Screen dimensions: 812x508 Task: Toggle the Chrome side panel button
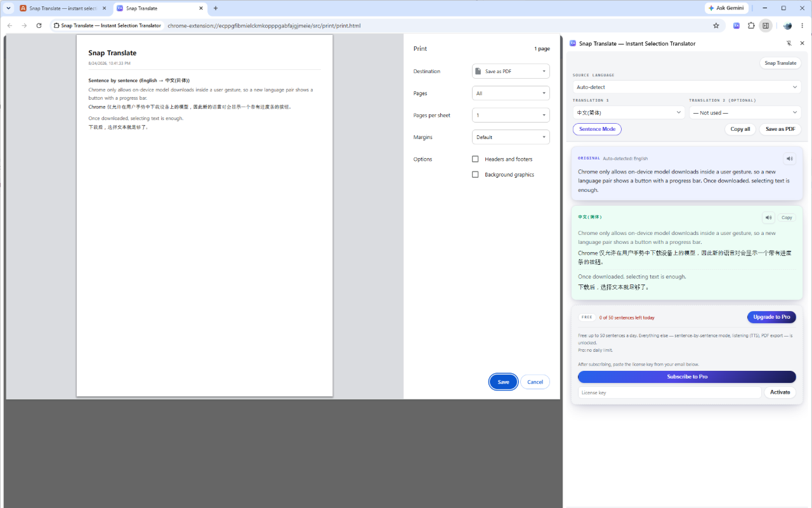coord(766,25)
